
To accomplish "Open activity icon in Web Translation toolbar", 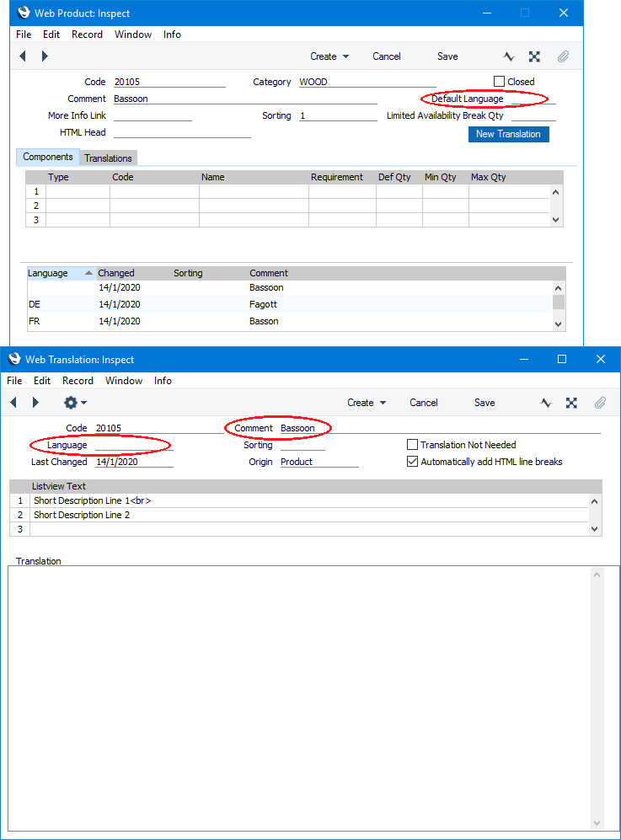I will (545, 403).
